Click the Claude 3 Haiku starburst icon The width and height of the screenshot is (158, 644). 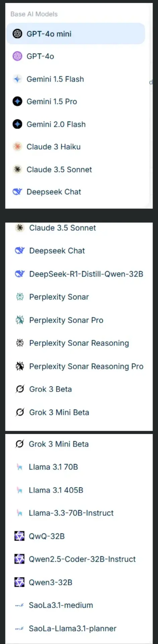pos(17,147)
